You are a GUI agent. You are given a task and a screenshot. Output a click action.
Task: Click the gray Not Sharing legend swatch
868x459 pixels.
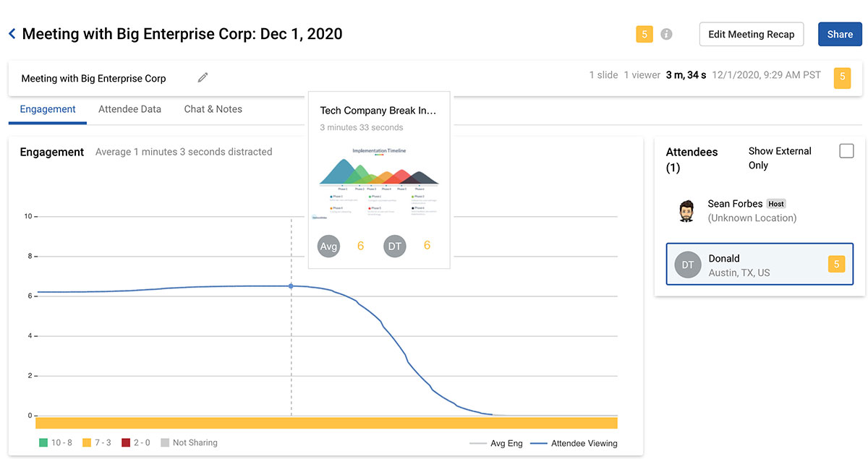[x=165, y=442]
